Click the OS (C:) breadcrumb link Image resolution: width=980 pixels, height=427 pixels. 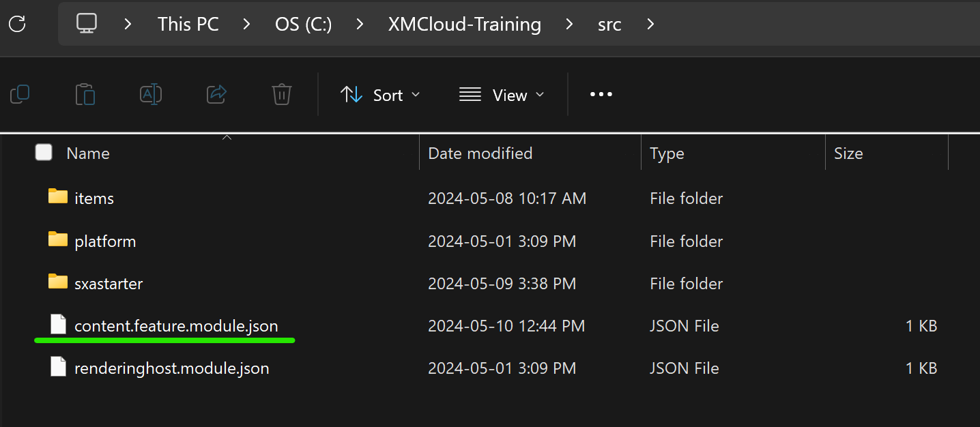pos(303,24)
